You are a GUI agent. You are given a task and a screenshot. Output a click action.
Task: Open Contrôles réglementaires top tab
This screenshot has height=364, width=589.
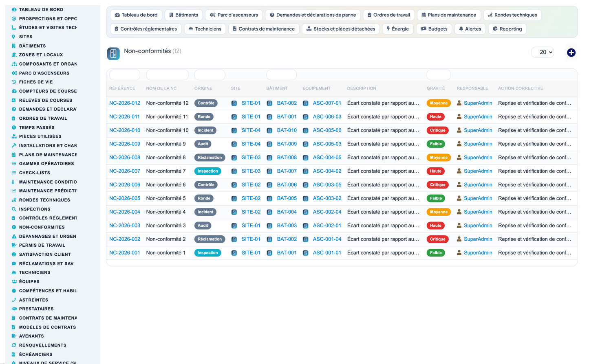click(x=146, y=29)
